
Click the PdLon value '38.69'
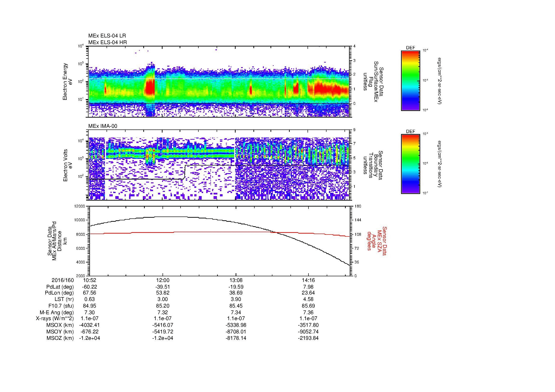pyautogui.click(x=236, y=293)
